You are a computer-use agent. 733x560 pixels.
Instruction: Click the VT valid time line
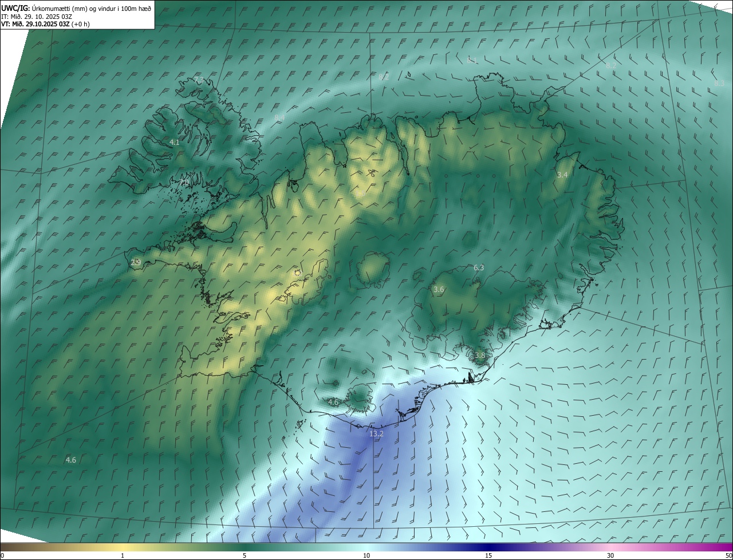[45, 24]
